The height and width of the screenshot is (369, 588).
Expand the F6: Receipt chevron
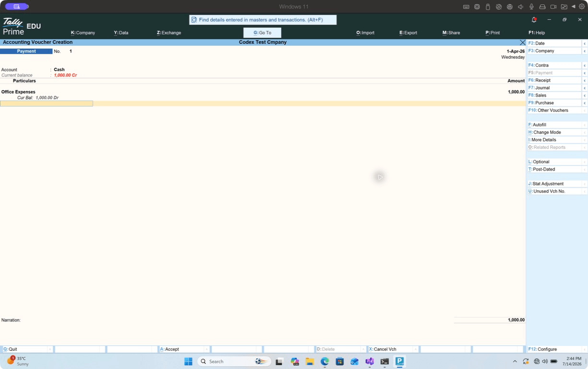tap(585, 80)
